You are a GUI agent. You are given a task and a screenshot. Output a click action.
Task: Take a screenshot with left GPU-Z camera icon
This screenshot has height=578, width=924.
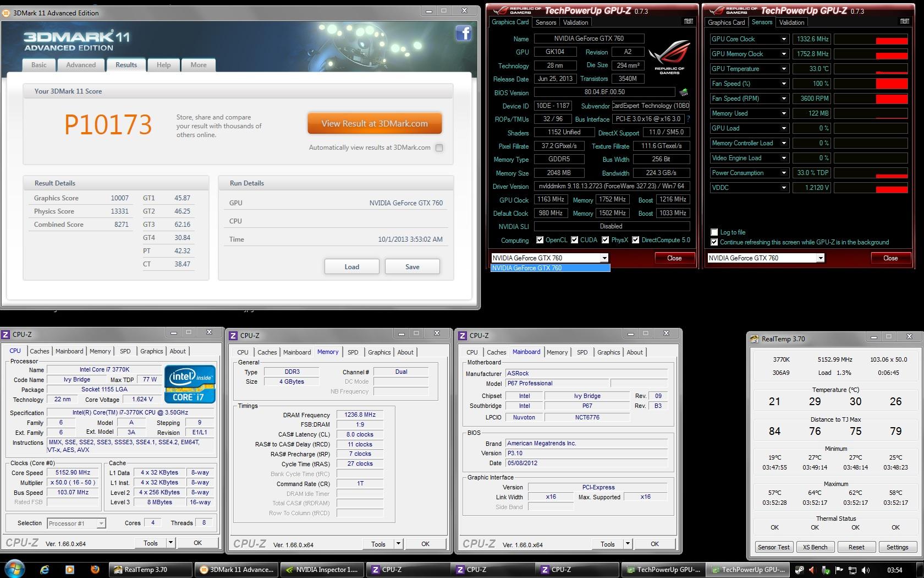coord(688,21)
